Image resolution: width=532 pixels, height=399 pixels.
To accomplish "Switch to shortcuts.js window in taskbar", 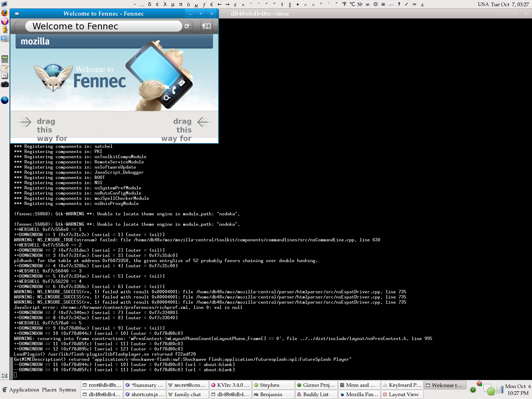I will point(145,394).
